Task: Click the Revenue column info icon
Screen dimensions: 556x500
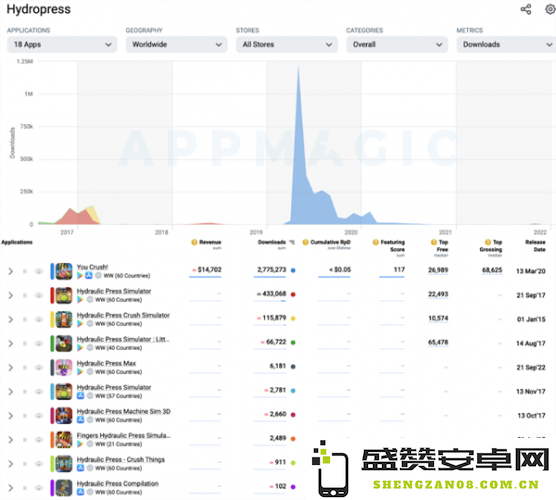Action: click(194, 243)
